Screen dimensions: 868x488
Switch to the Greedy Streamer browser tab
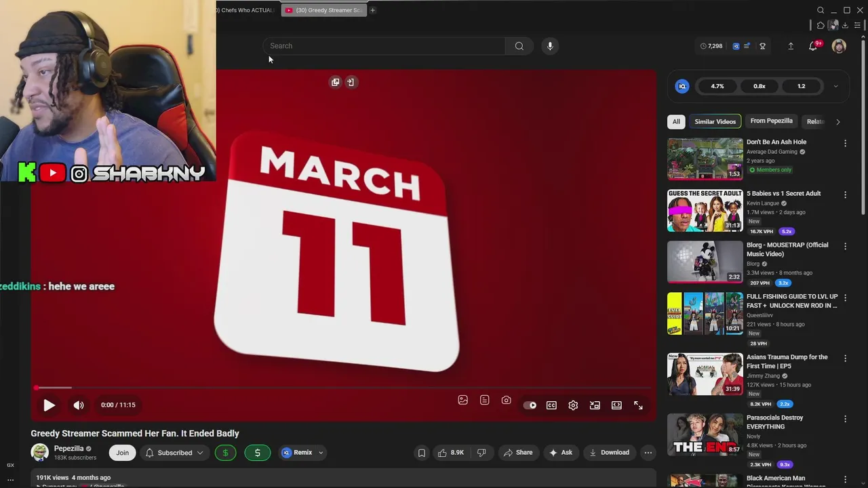pyautogui.click(x=324, y=10)
